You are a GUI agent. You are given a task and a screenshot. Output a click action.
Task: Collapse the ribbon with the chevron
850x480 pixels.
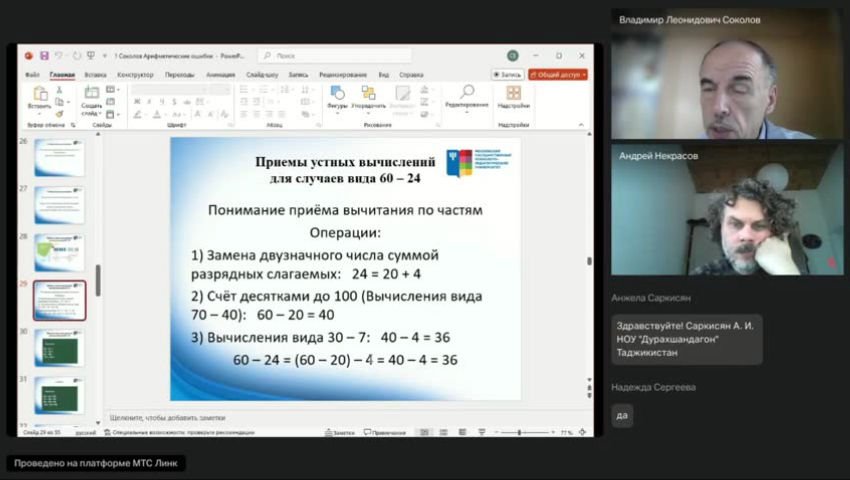[581, 125]
